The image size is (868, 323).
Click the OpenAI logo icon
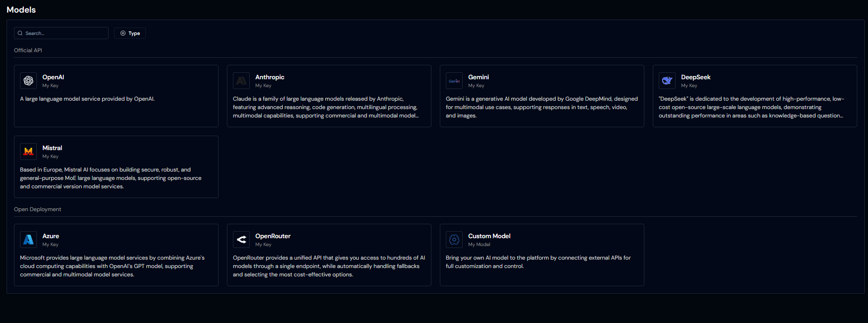28,81
